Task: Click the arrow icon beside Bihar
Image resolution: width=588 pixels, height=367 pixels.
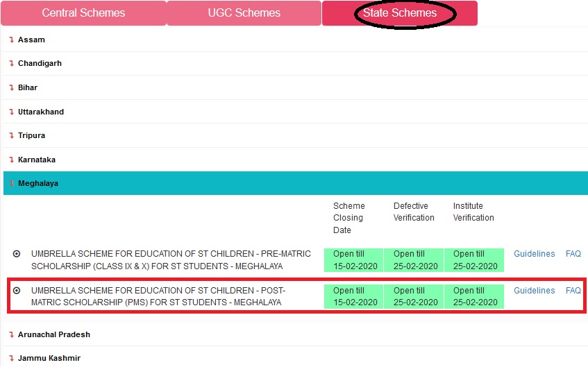Action: coord(11,87)
